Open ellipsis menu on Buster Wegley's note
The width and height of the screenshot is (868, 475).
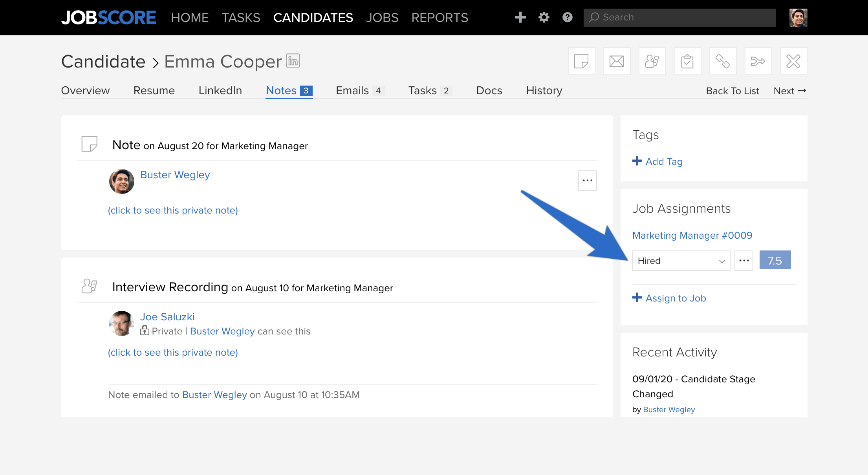(587, 181)
